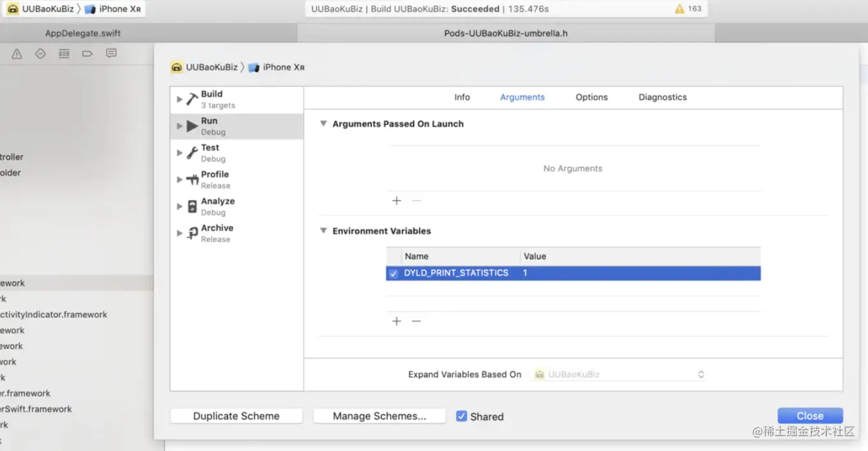Open the Pods-UUBaoKuBiz-umbrella.h editor tab
The width and height of the screenshot is (868, 451).
(x=506, y=33)
